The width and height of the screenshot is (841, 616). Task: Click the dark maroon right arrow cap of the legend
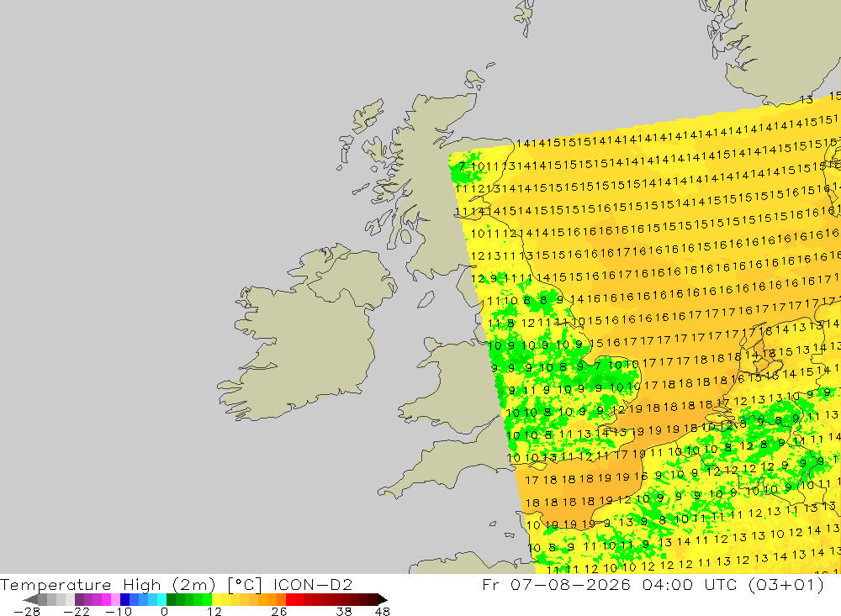(x=383, y=599)
